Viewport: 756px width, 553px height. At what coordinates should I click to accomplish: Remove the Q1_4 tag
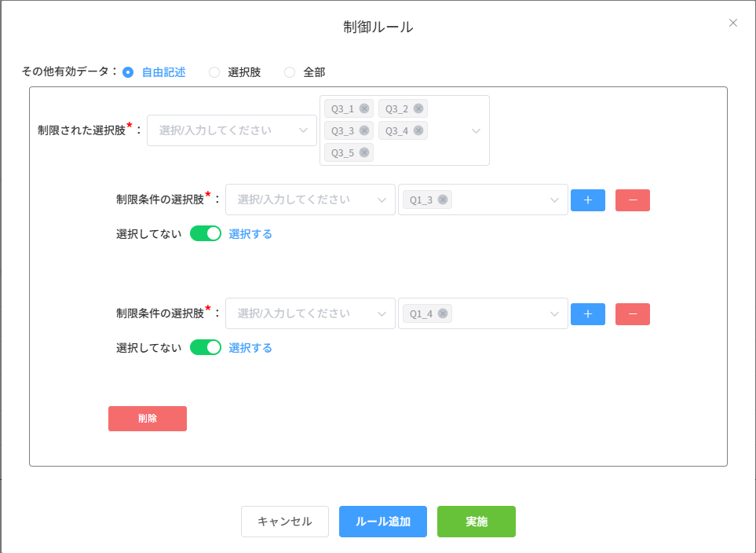point(443,314)
